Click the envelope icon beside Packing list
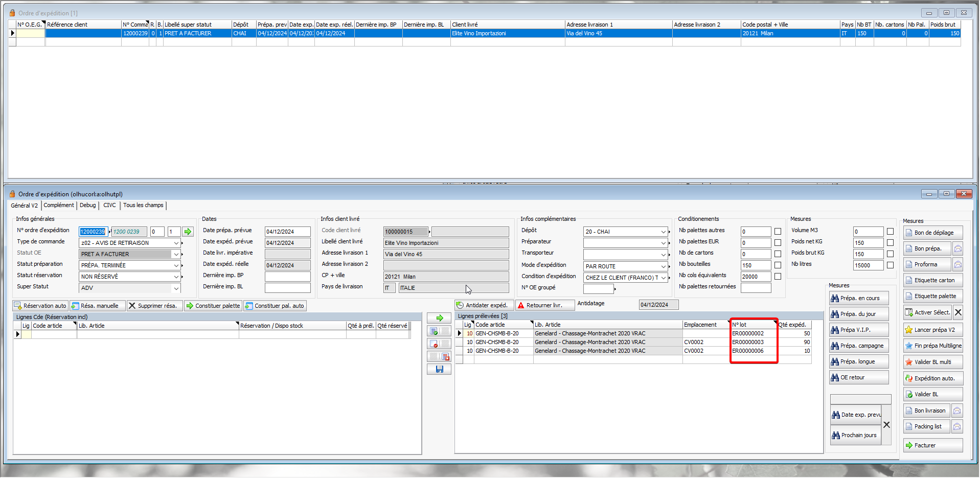 click(x=957, y=426)
